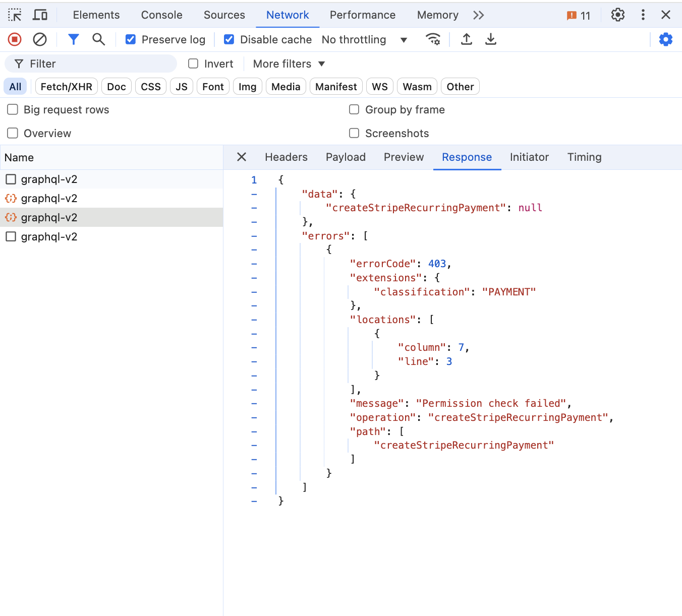Filter by Img requests
Image resolution: width=682 pixels, height=616 pixels.
[248, 87]
